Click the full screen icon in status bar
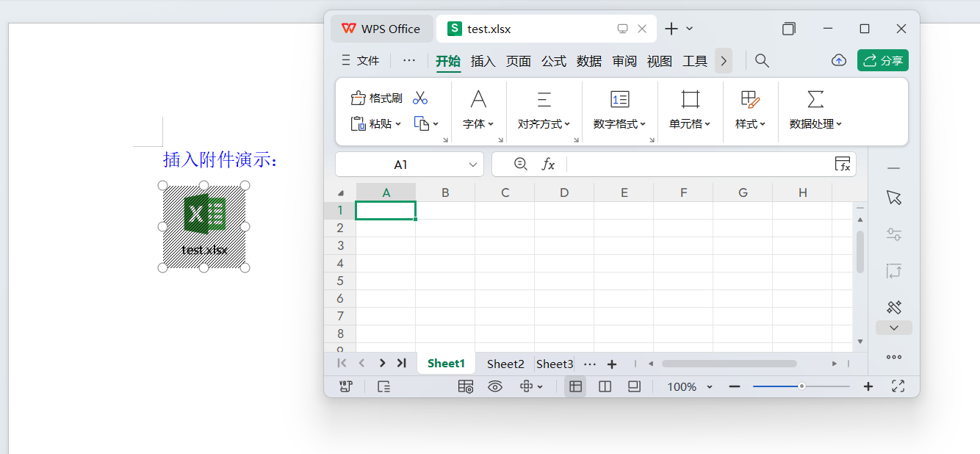Screen dimensions: 980x454 click(x=898, y=386)
